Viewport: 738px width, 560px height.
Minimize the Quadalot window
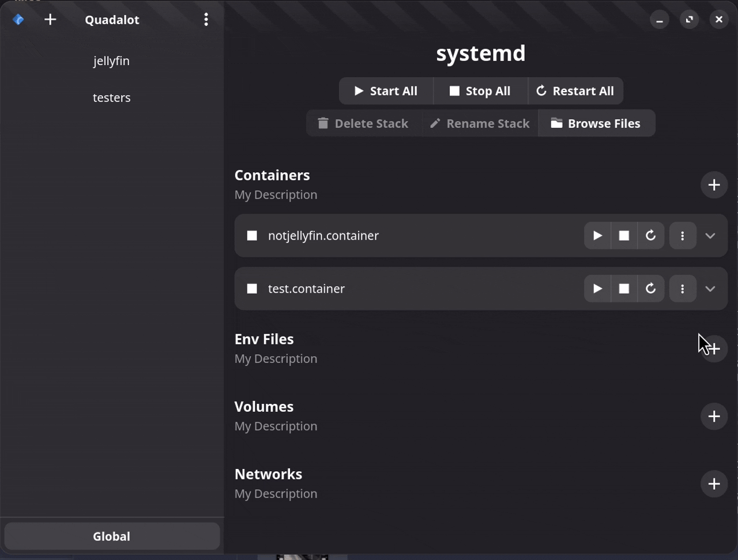click(660, 20)
